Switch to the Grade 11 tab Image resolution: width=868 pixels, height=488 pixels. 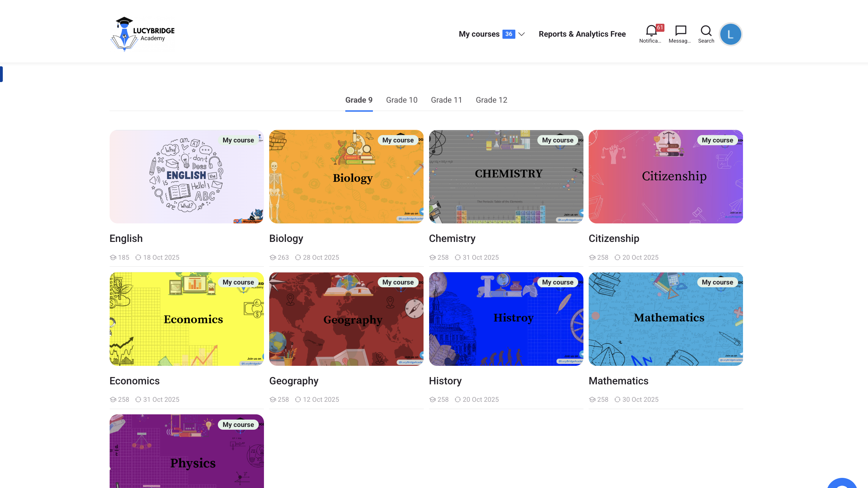[446, 100]
